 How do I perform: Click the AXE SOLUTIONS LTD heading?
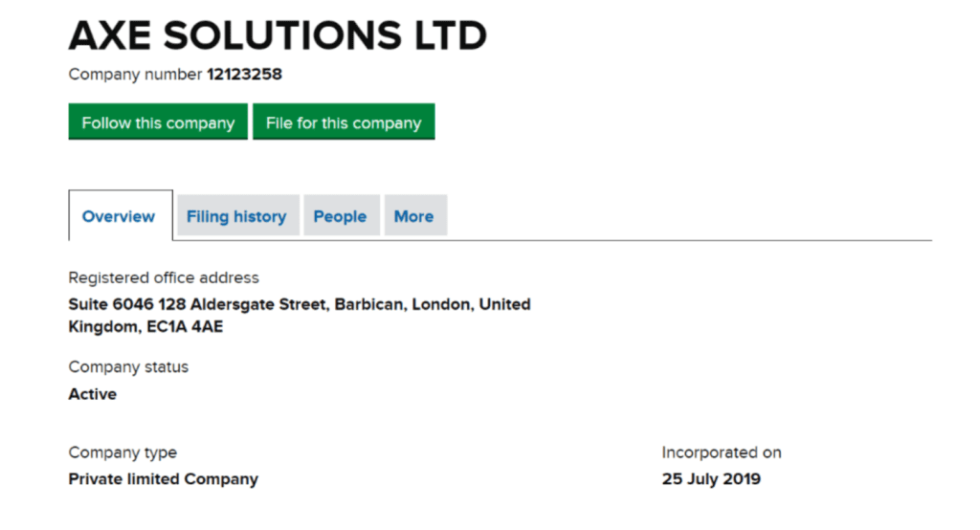[x=278, y=35]
